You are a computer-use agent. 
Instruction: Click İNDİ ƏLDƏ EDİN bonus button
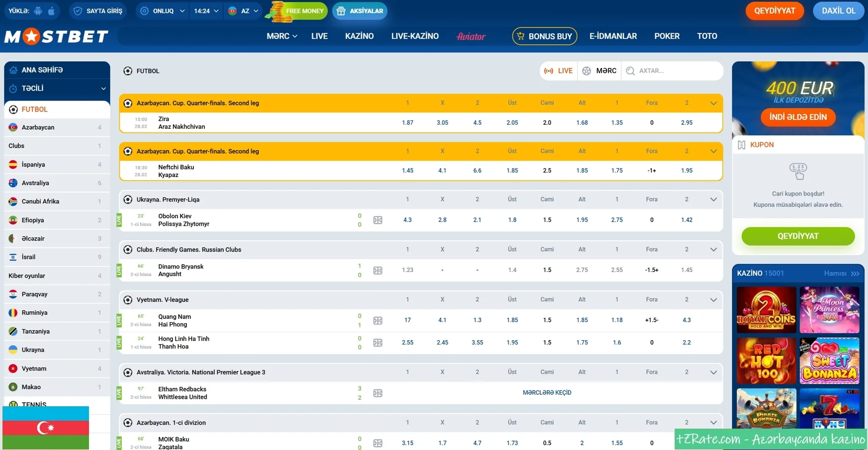798,117
